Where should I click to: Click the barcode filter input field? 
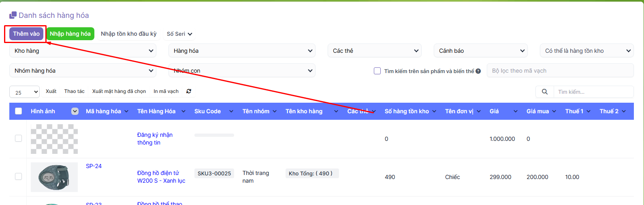560,71
